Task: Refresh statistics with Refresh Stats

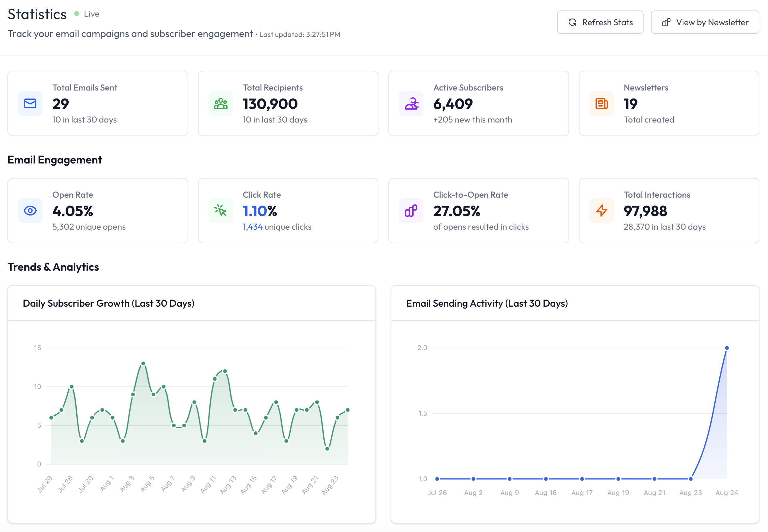Action: (x=600, y=22)
